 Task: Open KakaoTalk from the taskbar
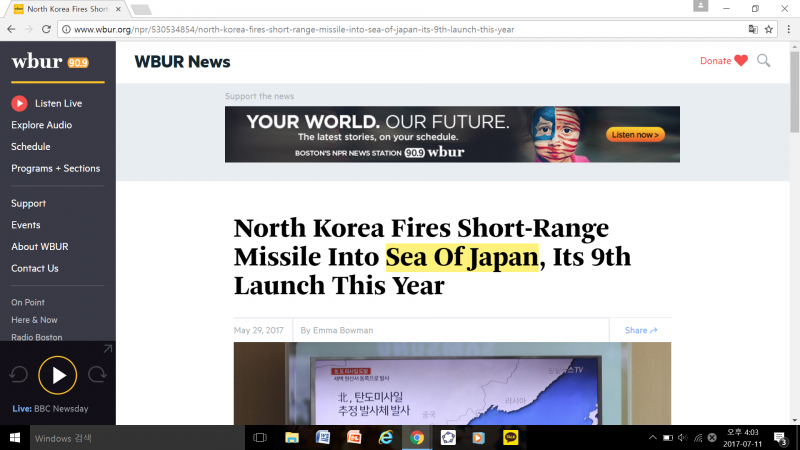(511, 437)
